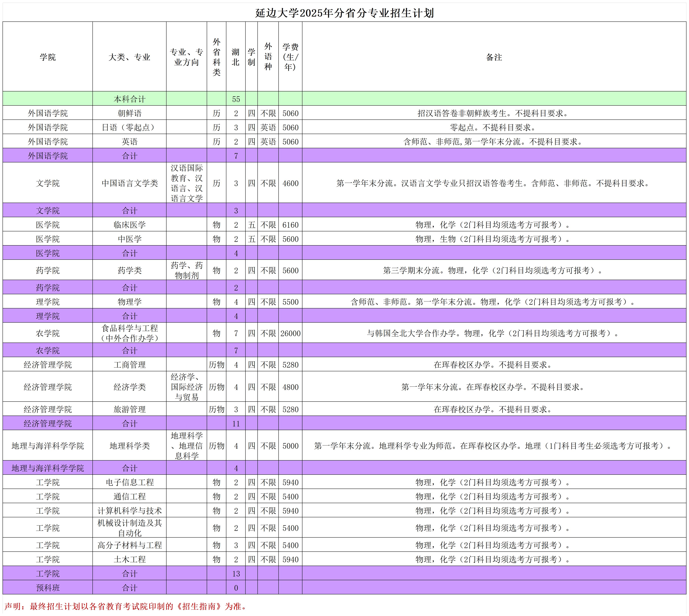Screen dimensions: 689x616
Task: Click the 预科班 total value 0
Action: (x=236, y=588)
